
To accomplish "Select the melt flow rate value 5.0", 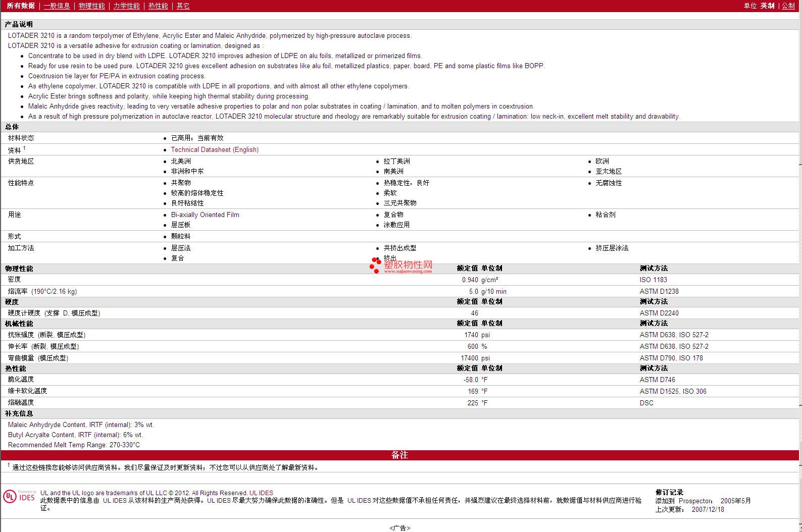I will 473,292.
